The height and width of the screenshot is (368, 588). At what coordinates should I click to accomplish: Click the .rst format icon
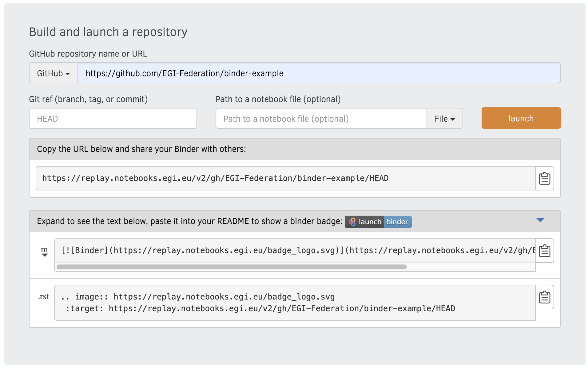44,297
